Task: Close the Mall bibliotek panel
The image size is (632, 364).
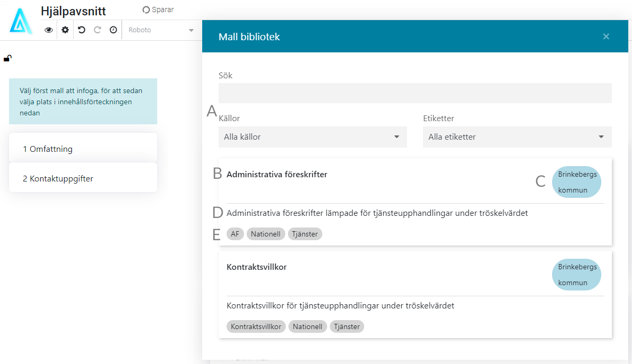Action: (x=606, y=37)
